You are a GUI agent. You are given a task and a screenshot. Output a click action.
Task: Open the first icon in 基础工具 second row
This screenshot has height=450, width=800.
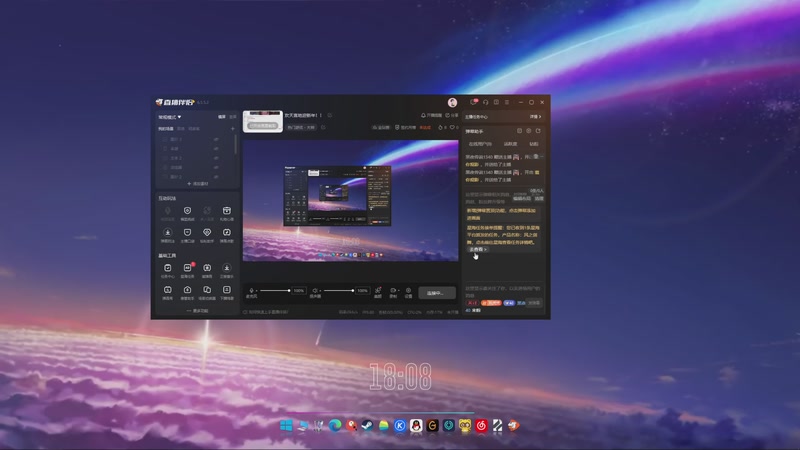[167, 292]
